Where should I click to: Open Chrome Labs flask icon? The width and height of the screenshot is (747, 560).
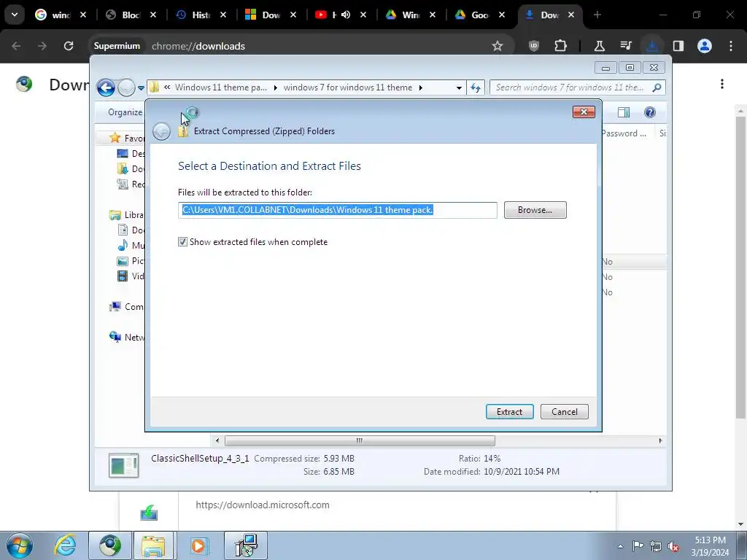[600, 46]
